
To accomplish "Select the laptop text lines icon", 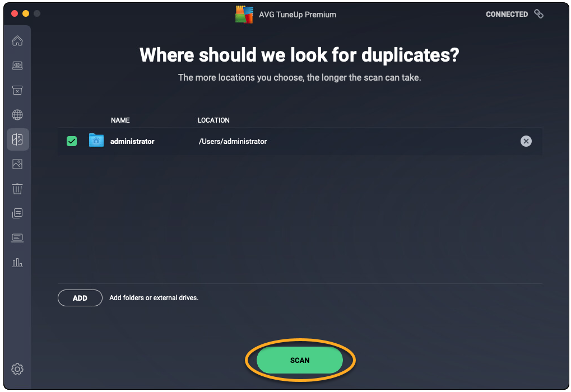I will click(17, 237).
